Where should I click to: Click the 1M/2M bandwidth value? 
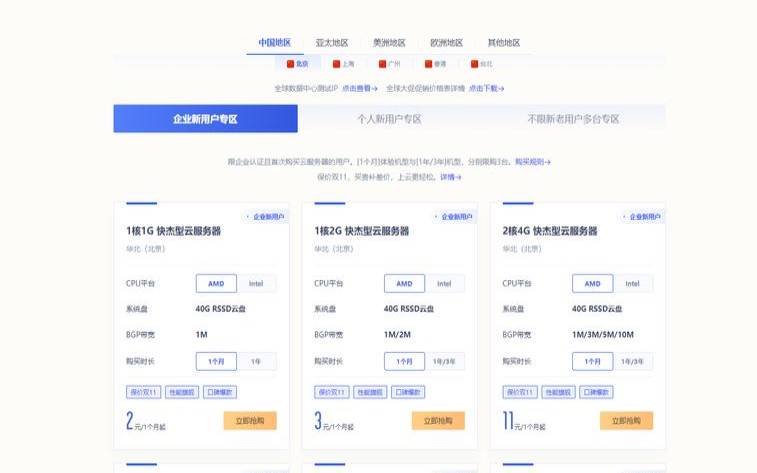[x=397, y=334]
